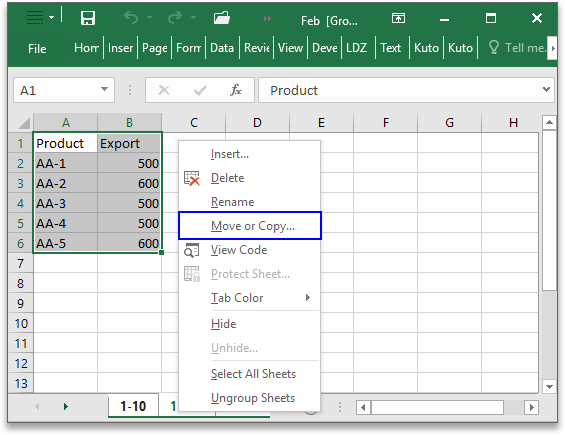Click the Undo arrow icon

(131, 17)
